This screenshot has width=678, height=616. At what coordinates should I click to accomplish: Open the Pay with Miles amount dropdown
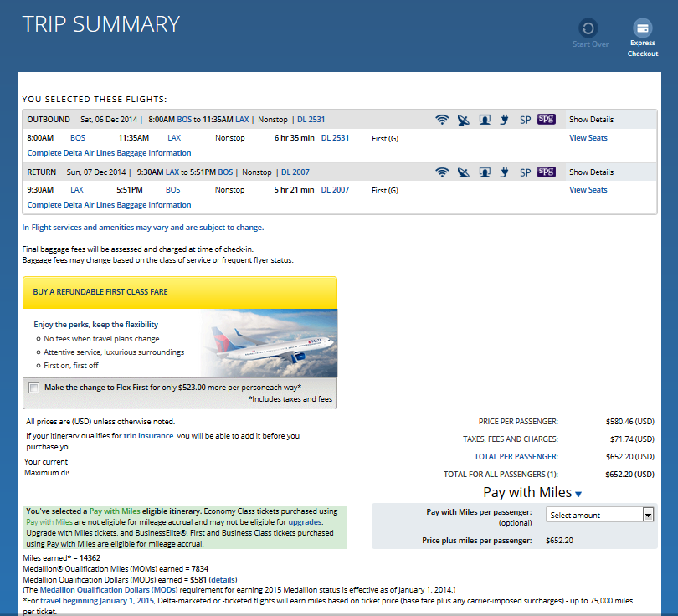click(599, 516)
